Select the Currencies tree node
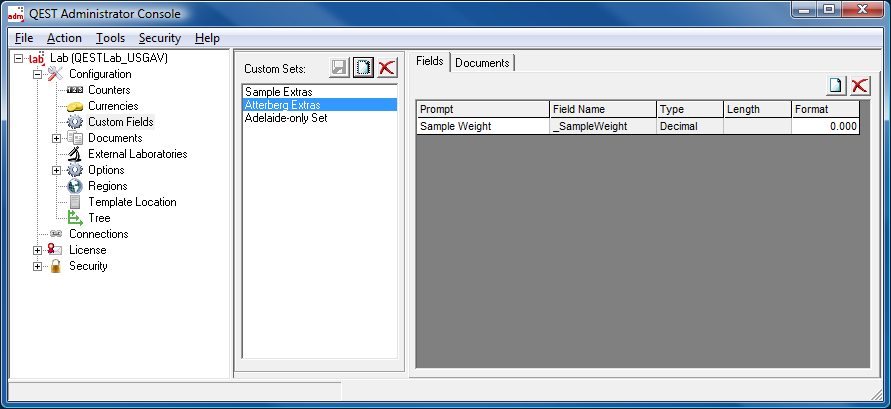This screenshot has height=409, width=891. pyautogui.click(x=112, y=106)
